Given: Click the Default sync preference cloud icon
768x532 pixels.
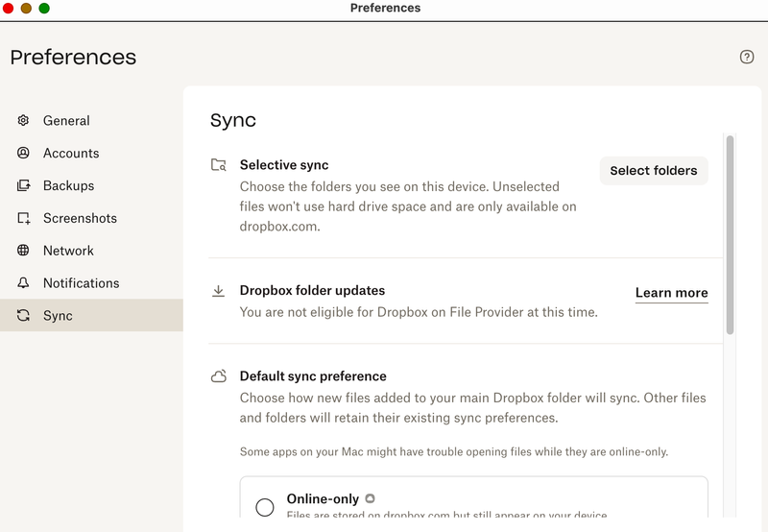Looking at the screenshot, I should (x=219, y=376).
